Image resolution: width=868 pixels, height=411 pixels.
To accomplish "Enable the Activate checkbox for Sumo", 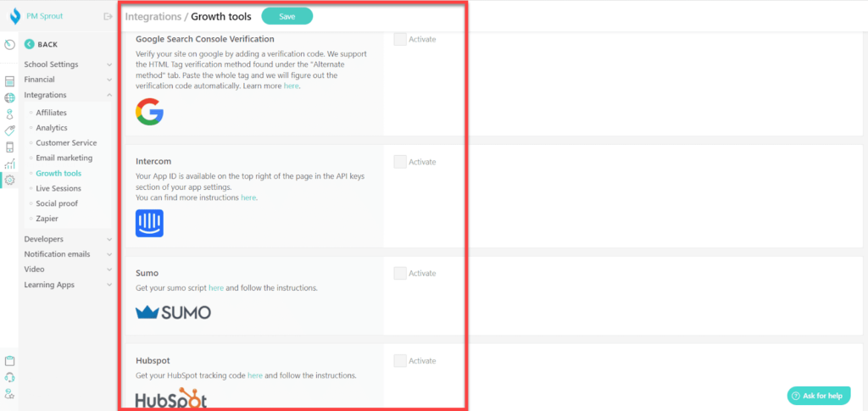I will (400, 273).
